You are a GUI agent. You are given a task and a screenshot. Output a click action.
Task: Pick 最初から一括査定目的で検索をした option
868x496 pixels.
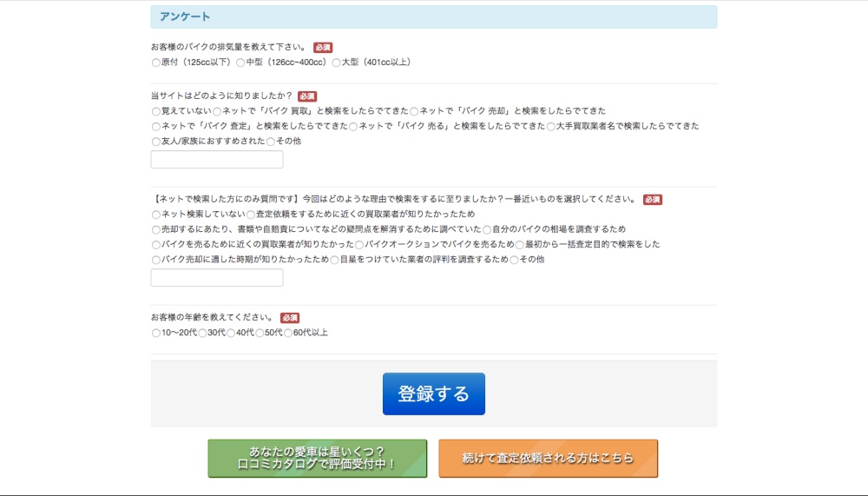[520, 245]
